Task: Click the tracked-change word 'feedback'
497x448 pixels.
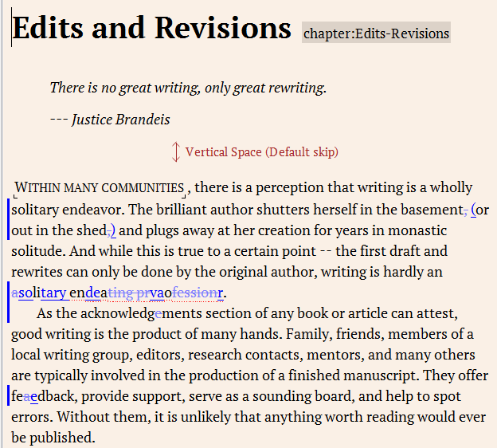Action: 36,396
